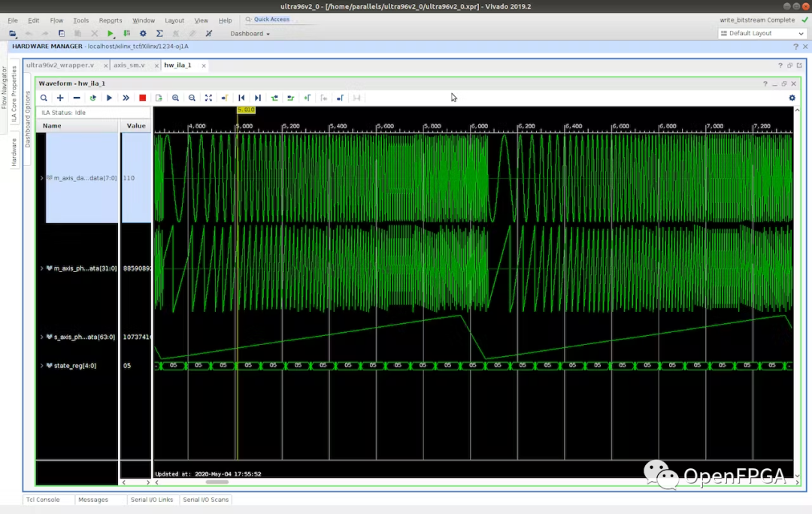This screenshot has width=812, height=514.
Task: Click the waveform horizontal scrollbar thumb
Action: 217,482
